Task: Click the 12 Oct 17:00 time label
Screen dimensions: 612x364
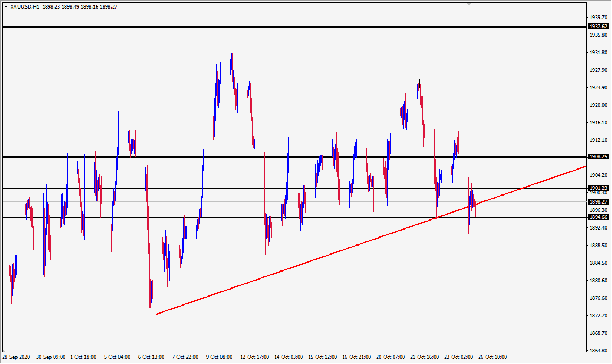Action: point(254,357)
